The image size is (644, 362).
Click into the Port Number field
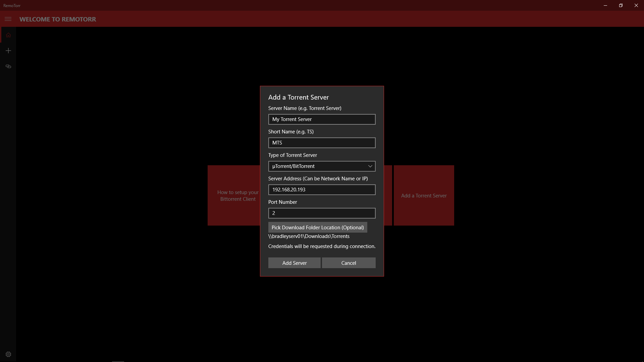coord(321,213)
